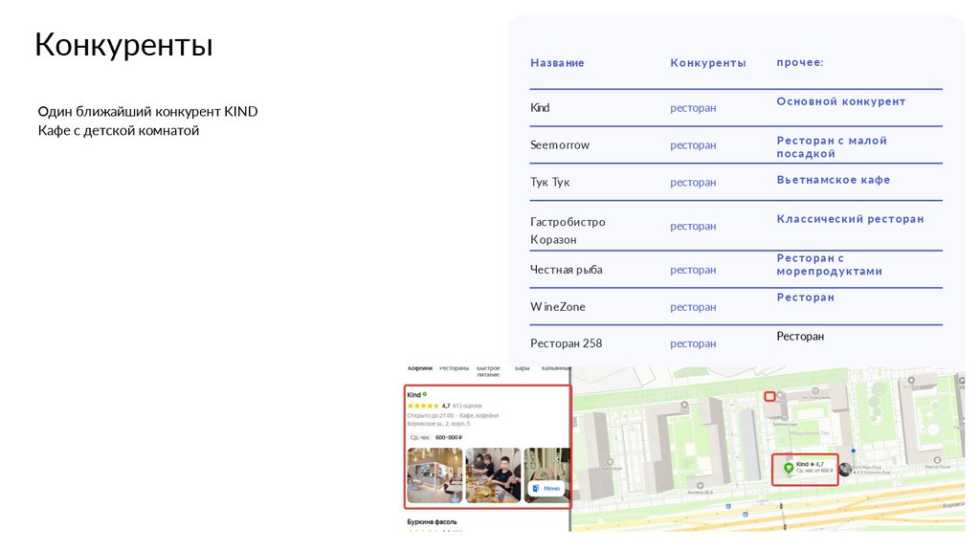980x551 pixels.
Task: Click the bold Ресторан cell in WineZone row
Action: [805, 297]
